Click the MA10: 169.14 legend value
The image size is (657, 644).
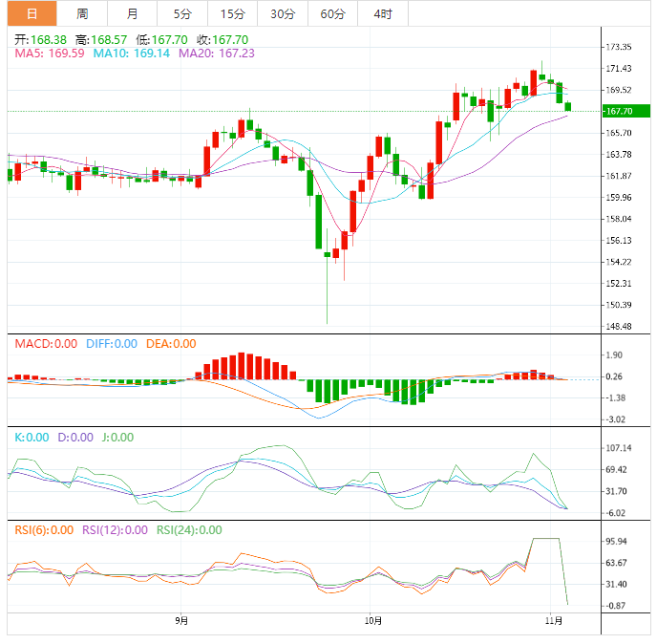132,54
